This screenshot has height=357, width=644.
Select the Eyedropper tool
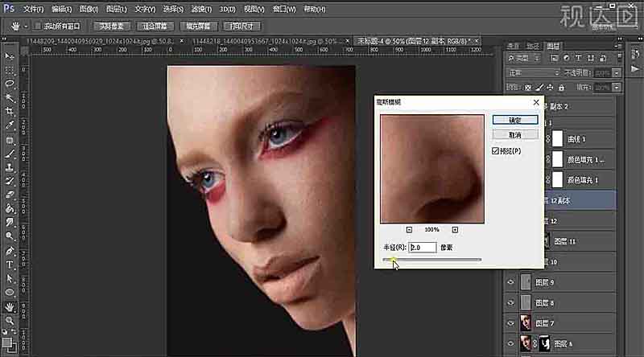(10, 125)
